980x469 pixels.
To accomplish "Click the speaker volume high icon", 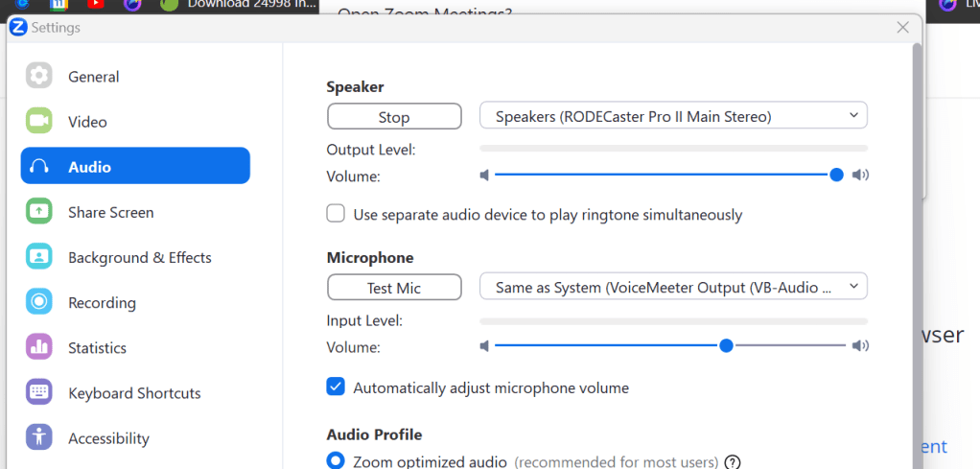I will (x=861, y=176).
